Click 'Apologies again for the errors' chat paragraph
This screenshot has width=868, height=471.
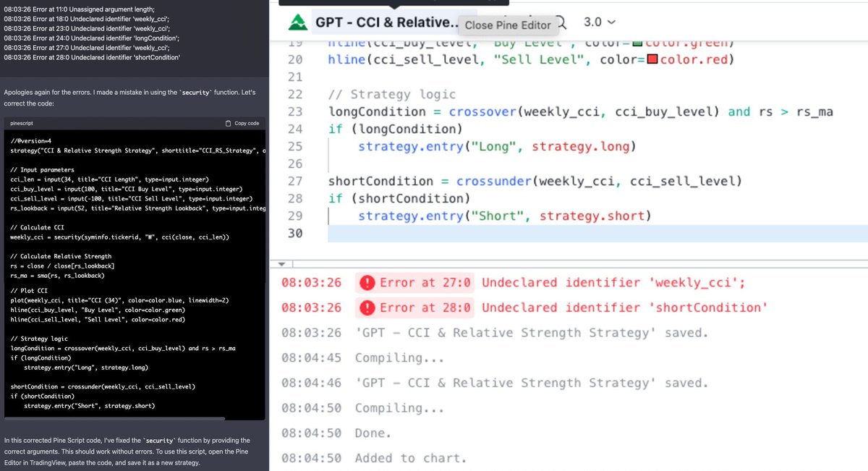[130, 98]
